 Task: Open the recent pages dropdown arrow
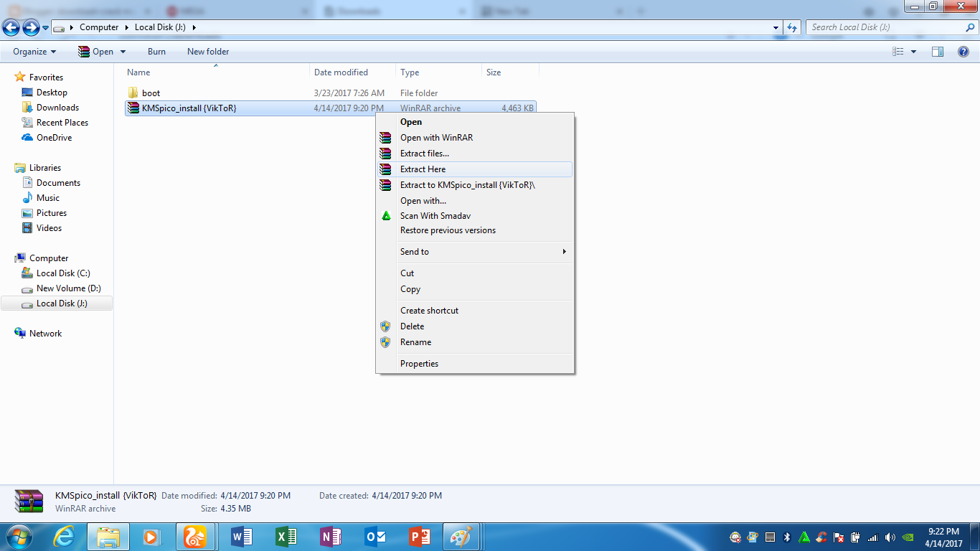[46, 28]
